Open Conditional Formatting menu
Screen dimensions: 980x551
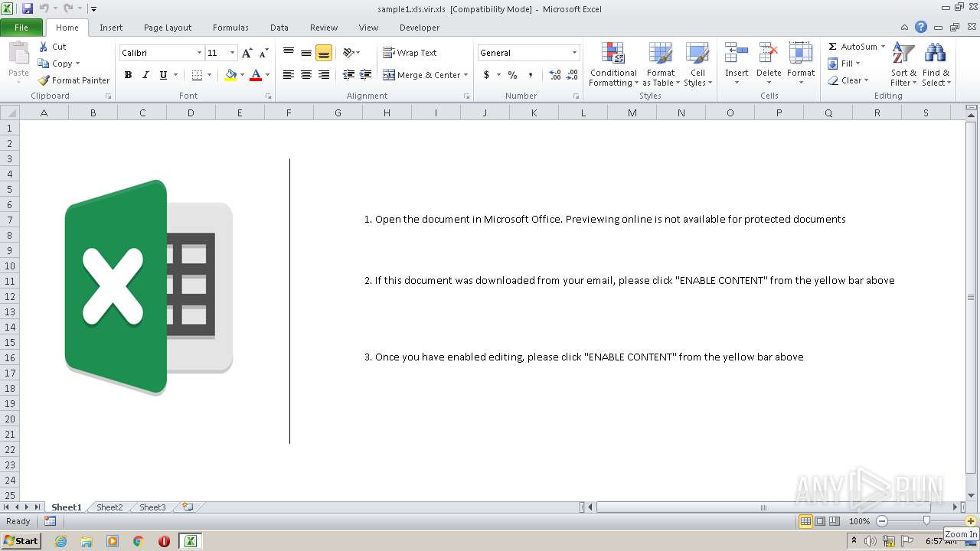coord(612,64)
